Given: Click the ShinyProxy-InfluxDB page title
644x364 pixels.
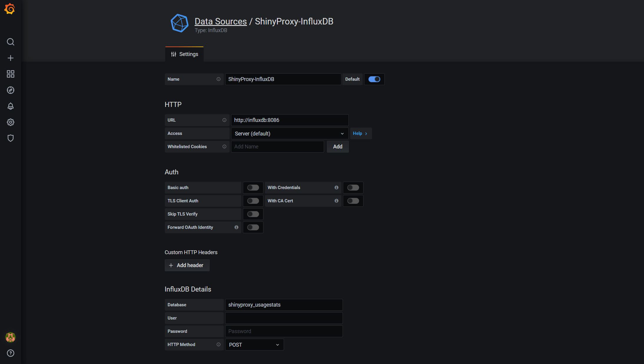Looking at the screenshot, I should pos(294,21).
